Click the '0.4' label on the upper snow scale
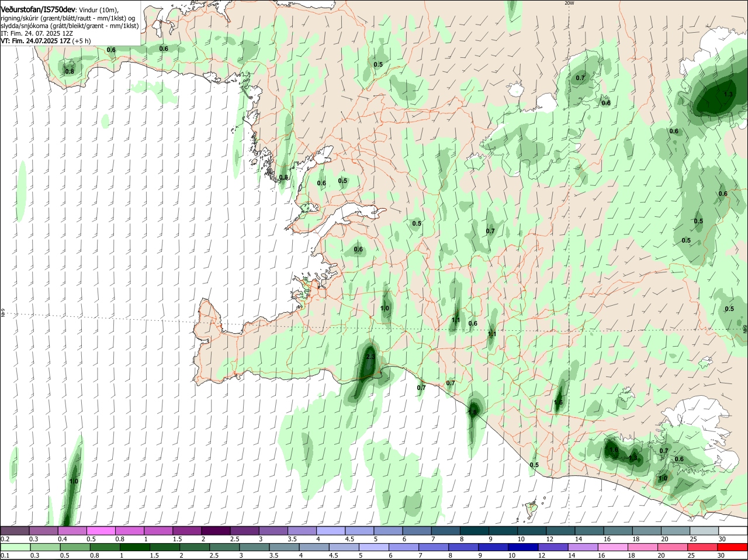The image size is (748, 560). coord(63,539)
